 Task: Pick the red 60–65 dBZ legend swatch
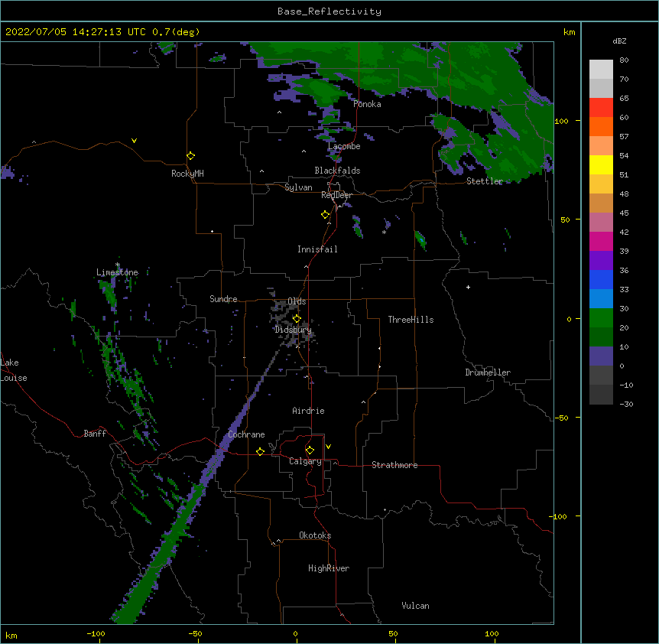[x=601, y=107]
